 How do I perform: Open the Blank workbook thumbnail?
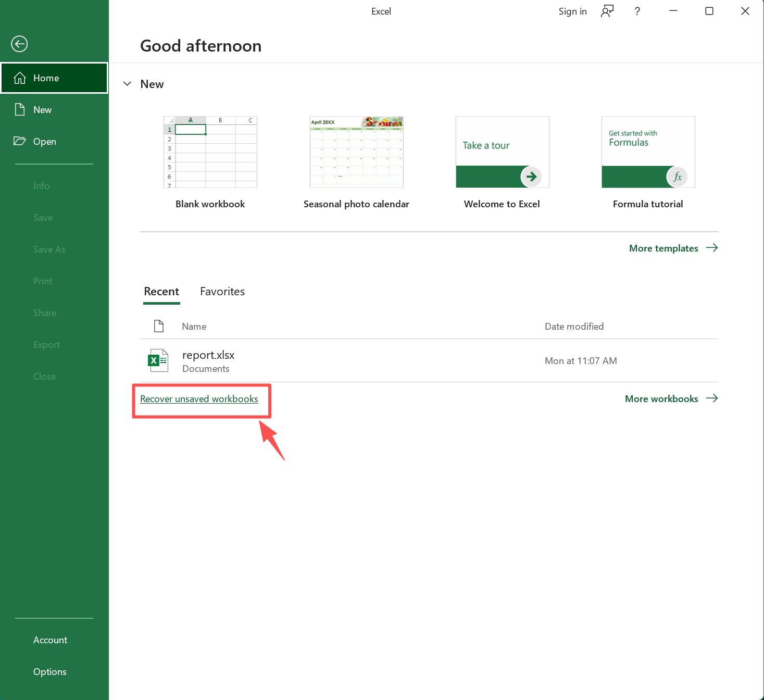click(x=210, y=152)
